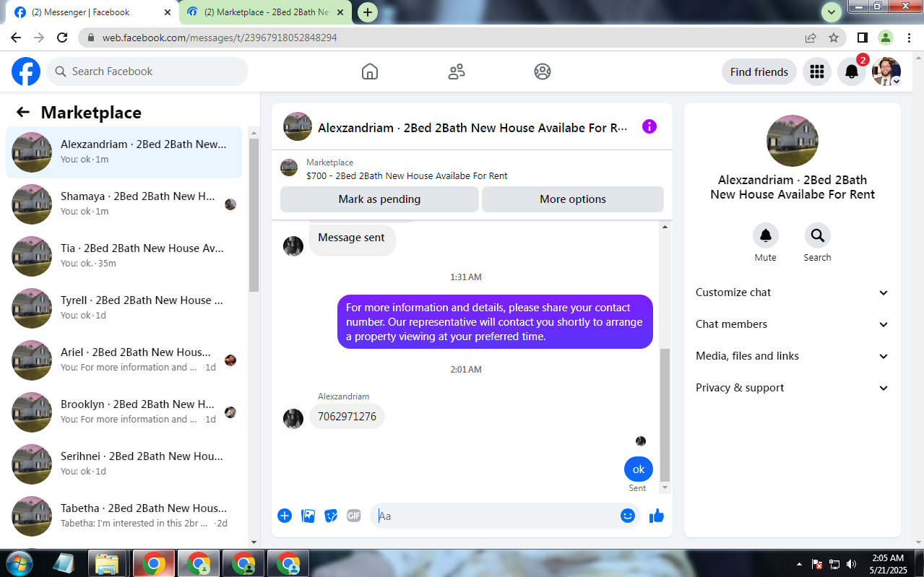
Task: Open a new browser tab
Action: point(368,12)
